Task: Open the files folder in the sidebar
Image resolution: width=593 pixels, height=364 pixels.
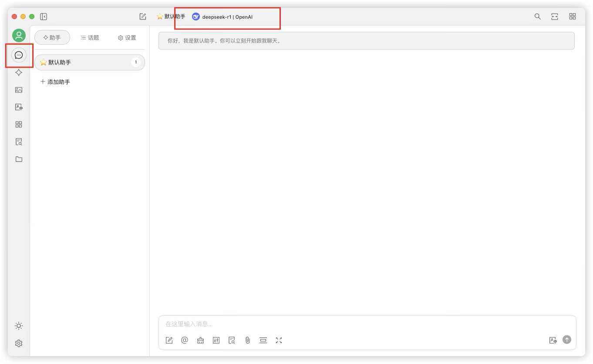Action: click(19, 159)
